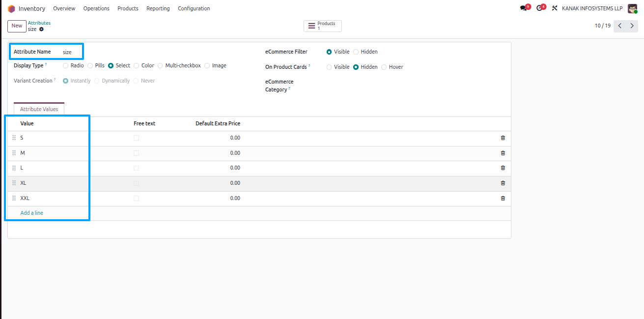Delete the S value with trash icon
Viewport: 644px width, 319px height.
pyautogui.click(x=503, y=138)
